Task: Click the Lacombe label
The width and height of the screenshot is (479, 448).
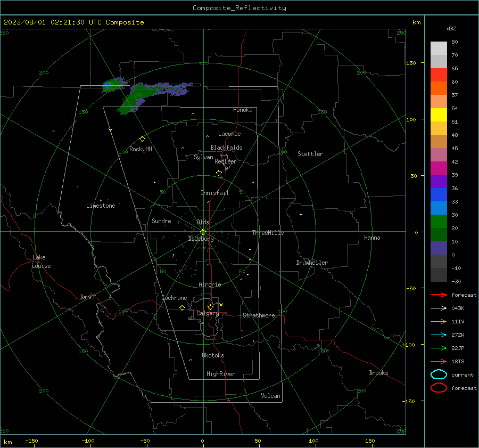Action: 229,134
